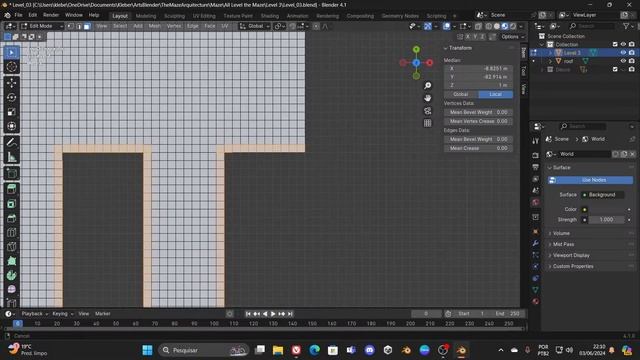640x360 pixels.
Task: Jump to the timeline start frame
Action: (248, 313)
